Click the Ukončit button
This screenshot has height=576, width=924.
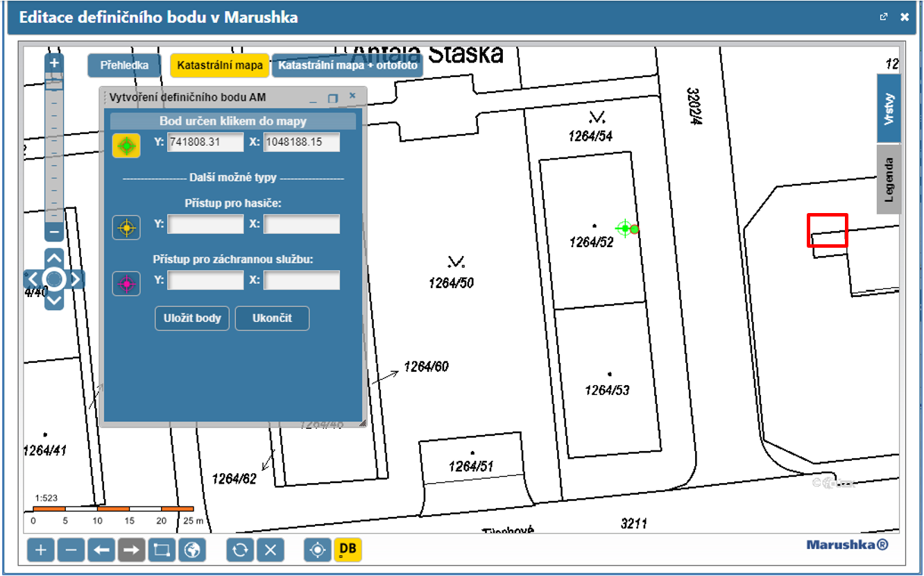(x=272, y=319)
